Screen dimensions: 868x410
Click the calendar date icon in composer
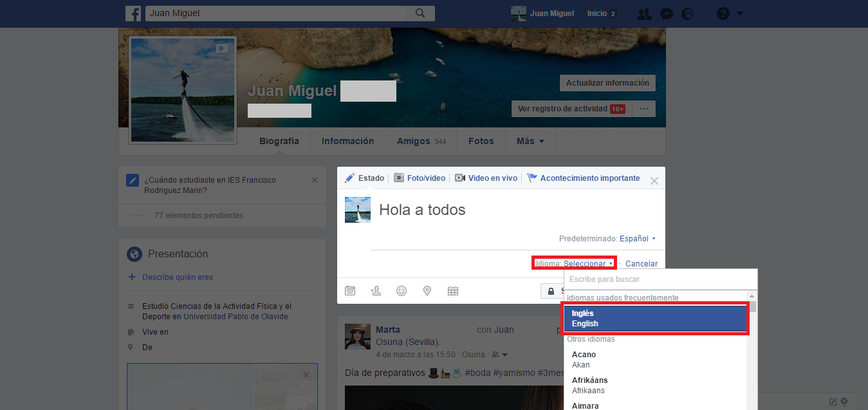pyautogui.click(x=453, y=291)
